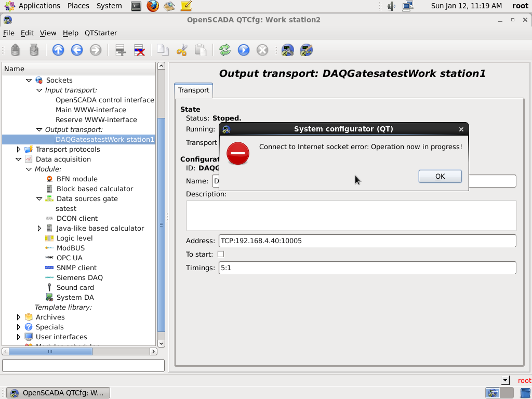Toggle the 'To start' checkbox
This screenshot has width=532, height=399.
[221, 254]
